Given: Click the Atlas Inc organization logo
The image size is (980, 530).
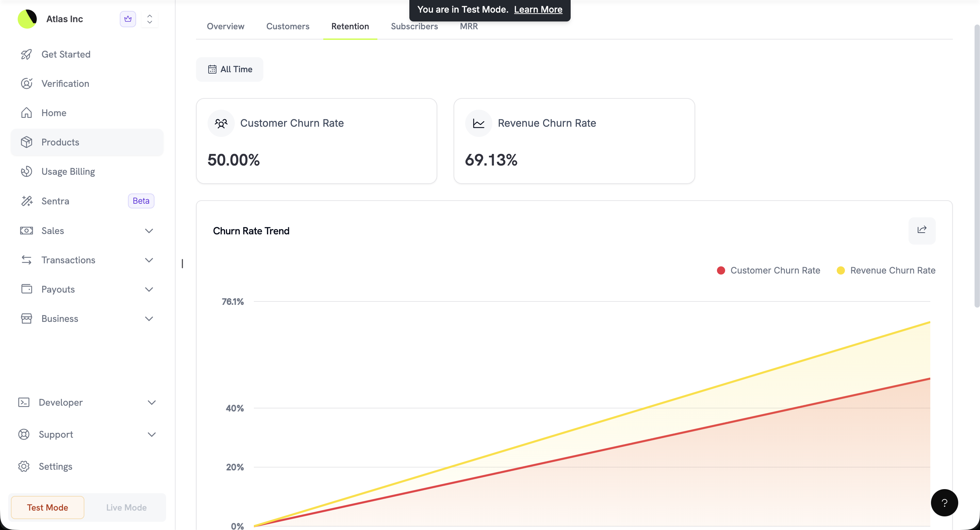Looking at the screenshot, I should [x=27, y=19].
